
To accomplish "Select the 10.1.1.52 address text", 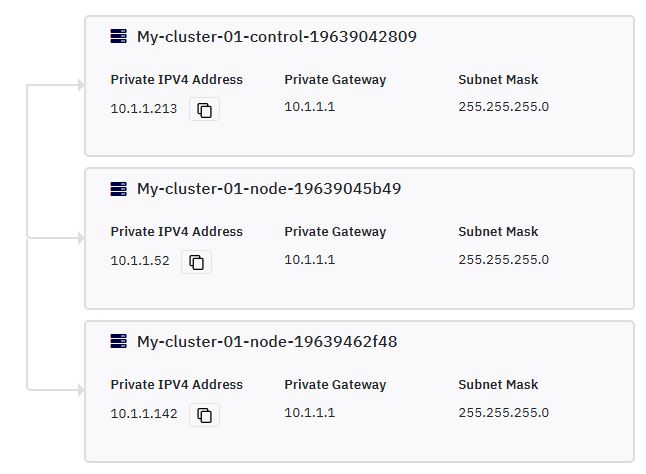I will coord(140,261).
